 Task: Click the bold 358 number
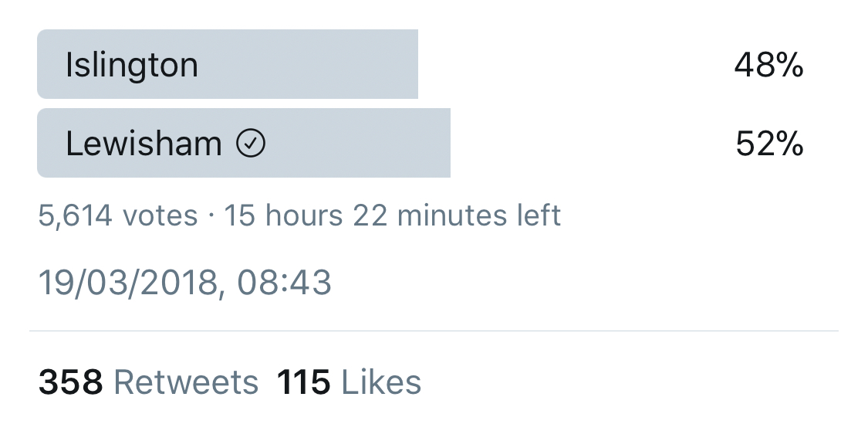tap(70, 382)
